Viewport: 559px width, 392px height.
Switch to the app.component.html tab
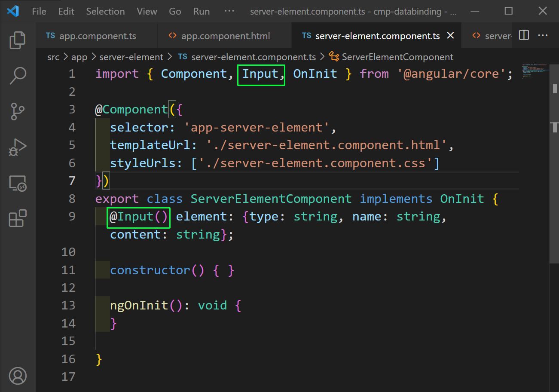coord(225,36)
